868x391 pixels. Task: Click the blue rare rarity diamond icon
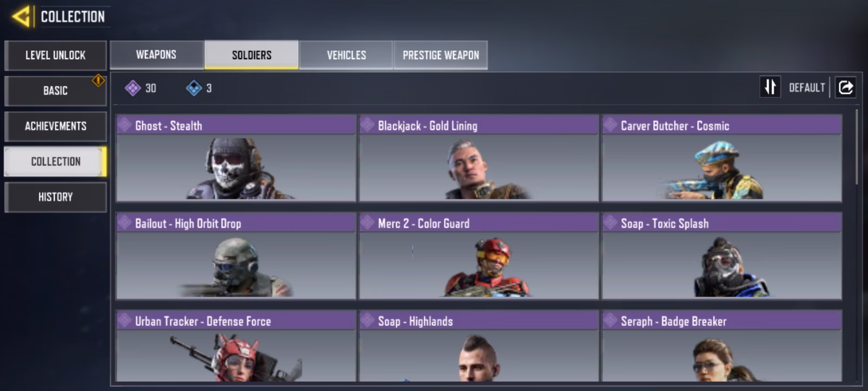pyautogui.click(x=194, y=88)
